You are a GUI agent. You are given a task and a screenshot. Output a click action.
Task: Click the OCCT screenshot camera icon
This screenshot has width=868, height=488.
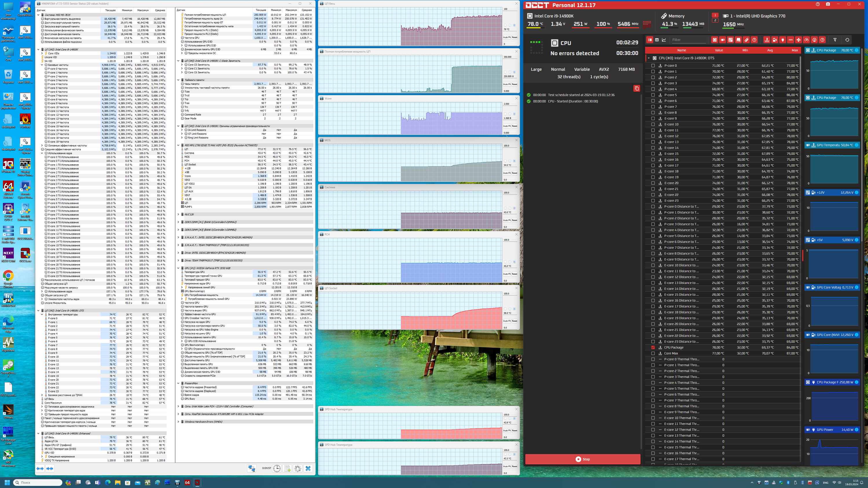coord(827,4)
